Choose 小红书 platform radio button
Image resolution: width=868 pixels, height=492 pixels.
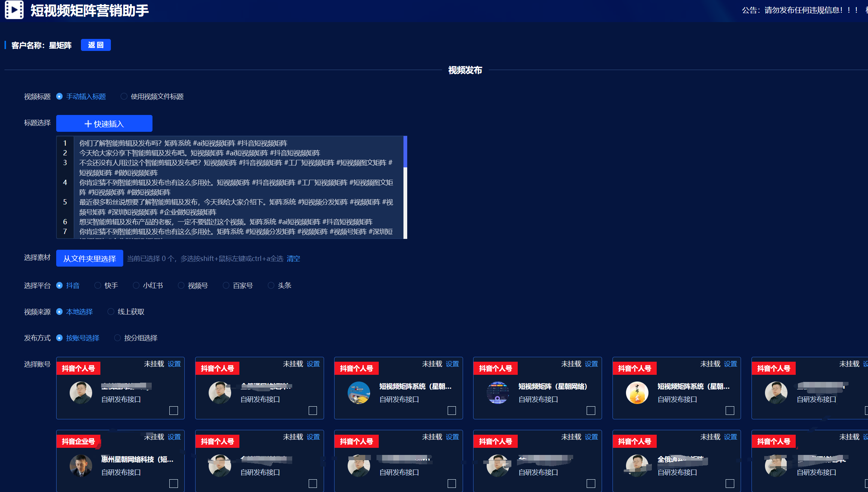tap(136, 286)
